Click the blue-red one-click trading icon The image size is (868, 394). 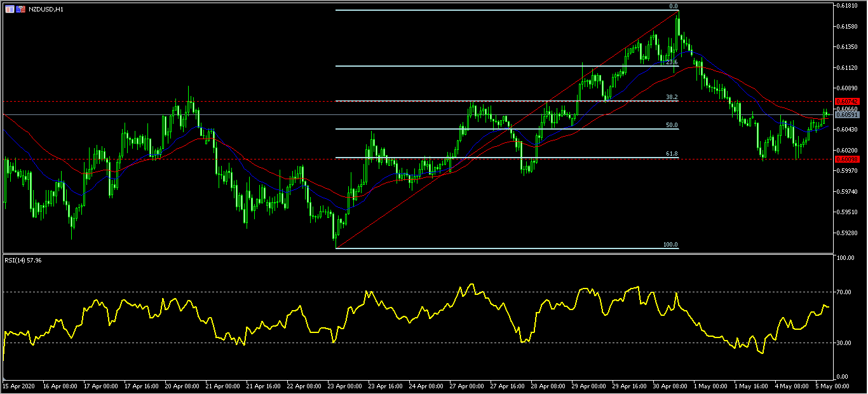point(21,10)
